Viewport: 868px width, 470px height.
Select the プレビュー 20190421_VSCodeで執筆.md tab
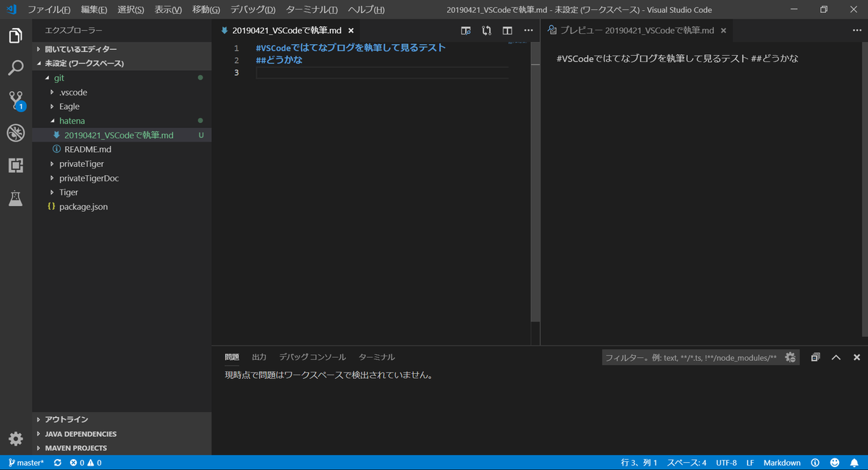pyautogui.click(x=637, y=30)
